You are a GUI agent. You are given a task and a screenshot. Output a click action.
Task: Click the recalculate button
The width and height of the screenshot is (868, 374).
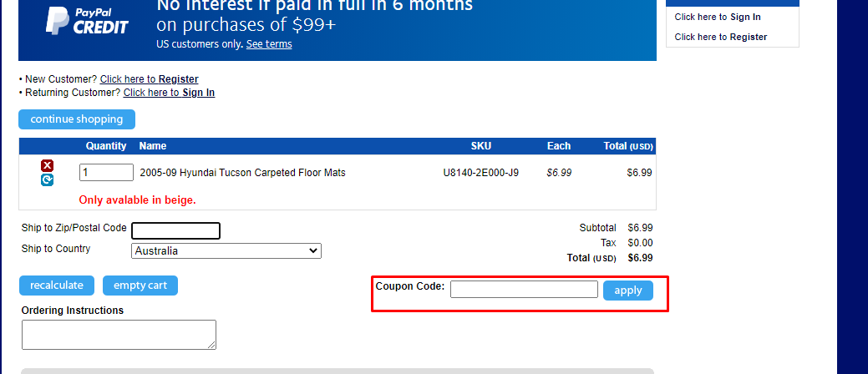click(x=57, y=286)
